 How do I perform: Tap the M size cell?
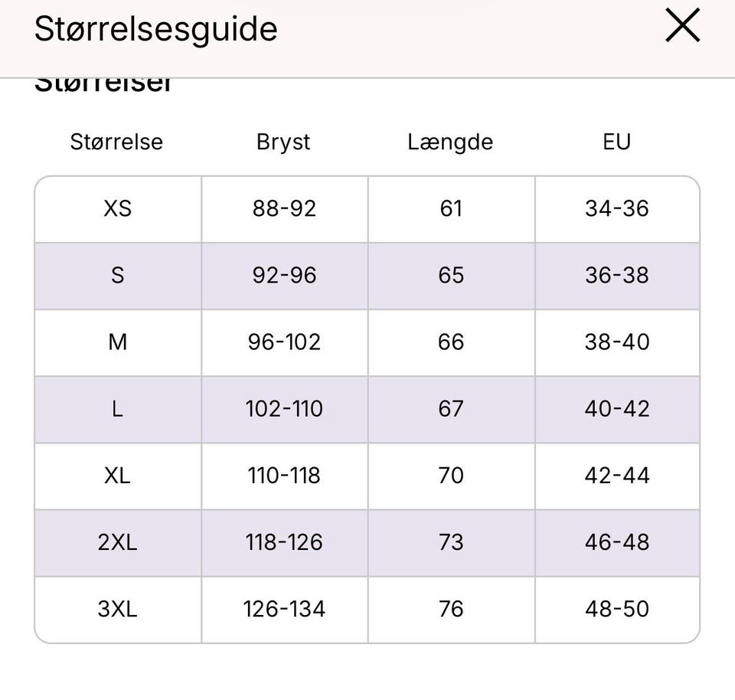point(117,342)
